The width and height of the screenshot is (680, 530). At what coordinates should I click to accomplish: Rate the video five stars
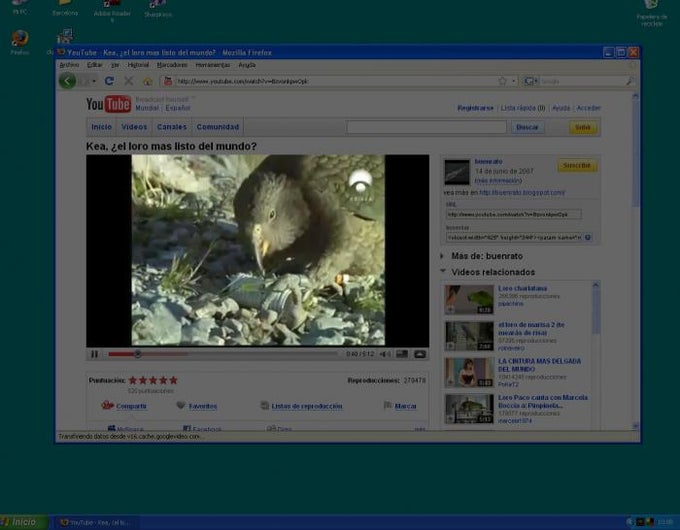coord(173,380)
